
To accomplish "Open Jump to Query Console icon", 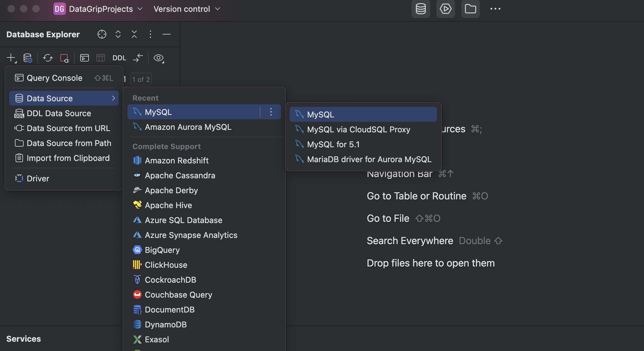I will (x=85, y=58).
